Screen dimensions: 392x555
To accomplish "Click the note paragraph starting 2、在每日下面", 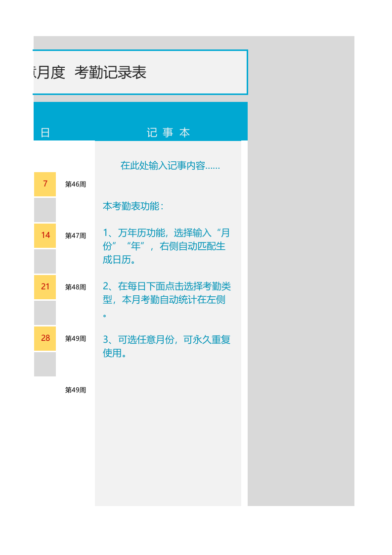I will click(x=167, y=300).
